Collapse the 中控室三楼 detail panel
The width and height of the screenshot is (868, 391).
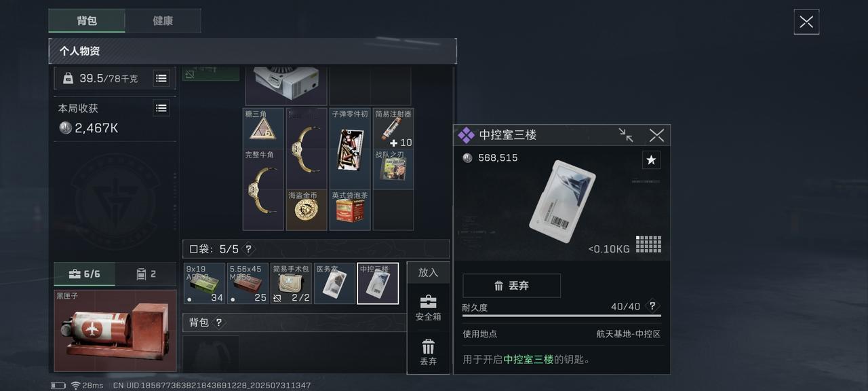click(626, 135)
